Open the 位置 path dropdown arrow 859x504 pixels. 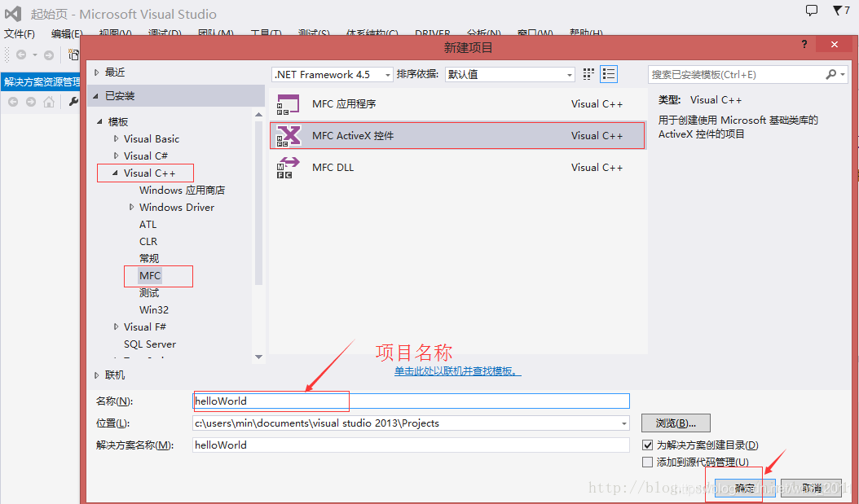click(623, 423)
